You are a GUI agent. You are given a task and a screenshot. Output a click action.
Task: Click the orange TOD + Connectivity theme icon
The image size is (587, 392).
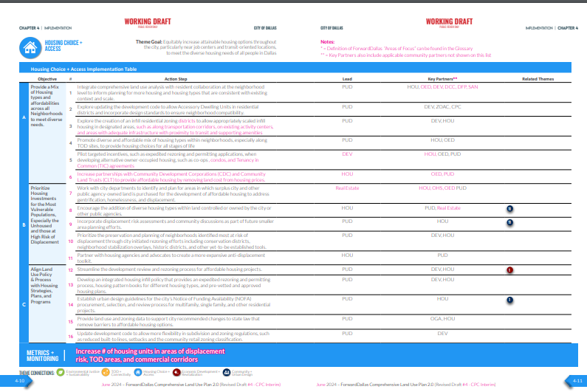(x=106, y=373)
